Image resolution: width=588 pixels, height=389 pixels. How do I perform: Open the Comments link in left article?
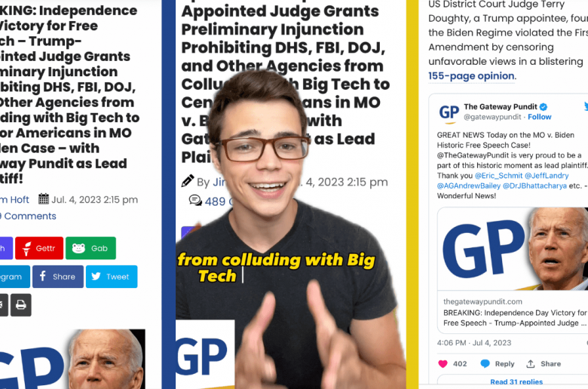pyautogui.click(x=28, y=216)
